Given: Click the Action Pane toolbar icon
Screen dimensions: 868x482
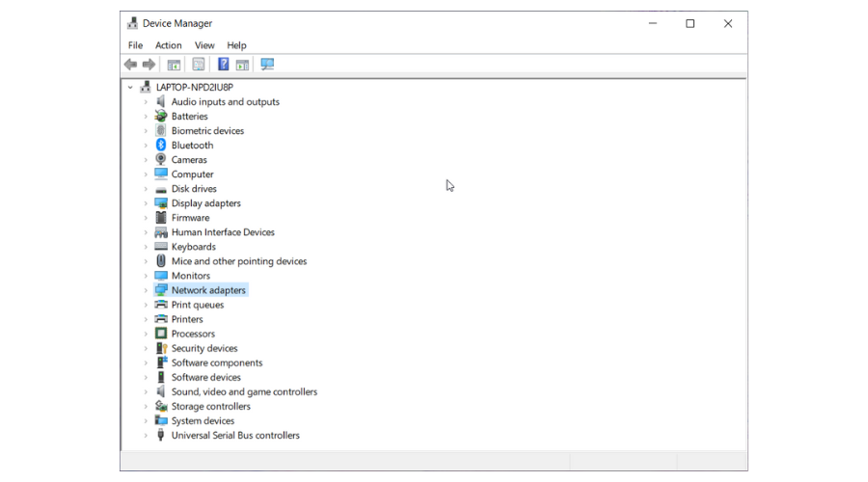Looking at the screenshot, I should 242,65.
